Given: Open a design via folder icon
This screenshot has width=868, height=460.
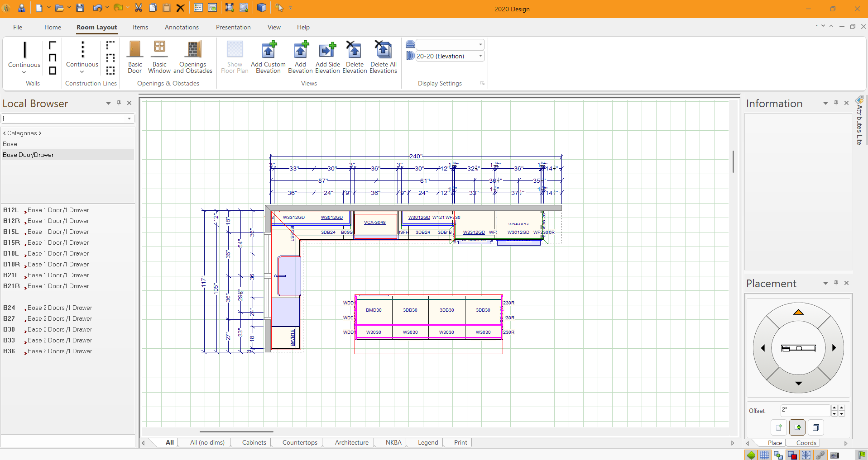Looking at the screenshot, I should pyautogui.click(x=59, y=8).
